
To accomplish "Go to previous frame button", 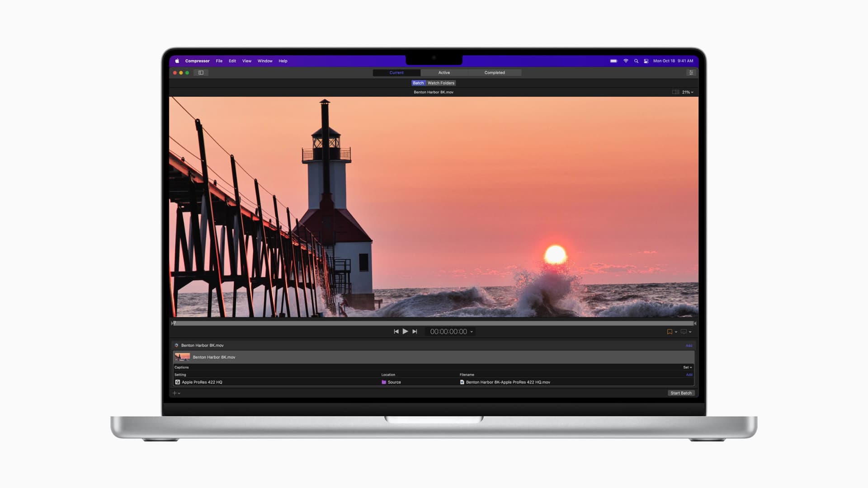I will tap(396, 332).
